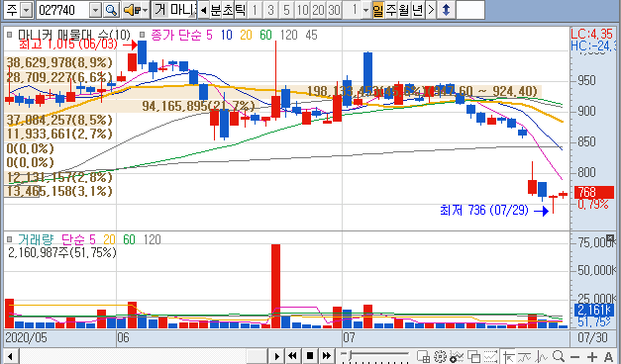Click the wavy line with baseline icon
This screenshot has height=364, width=621.
coord(524,357)
